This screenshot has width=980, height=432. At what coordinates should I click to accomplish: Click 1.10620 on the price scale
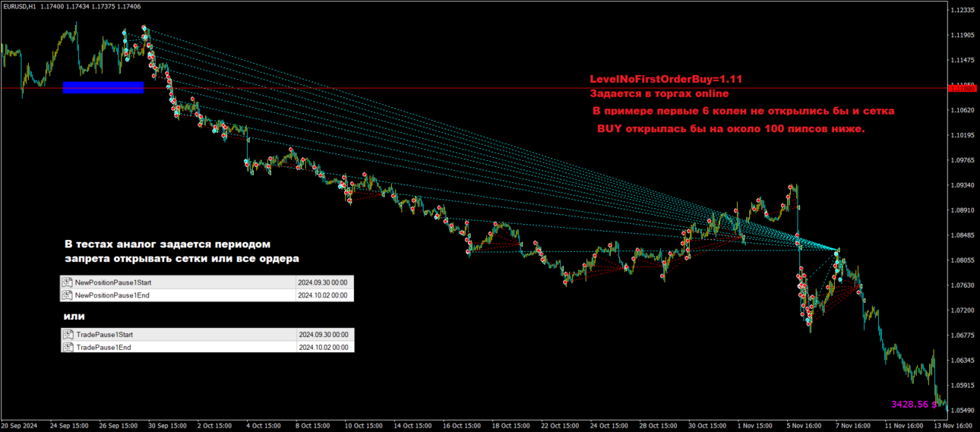[x=963, y=110]
